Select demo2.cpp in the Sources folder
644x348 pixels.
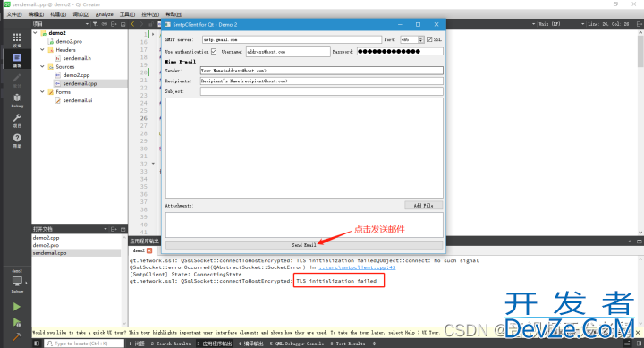point(76,75)
